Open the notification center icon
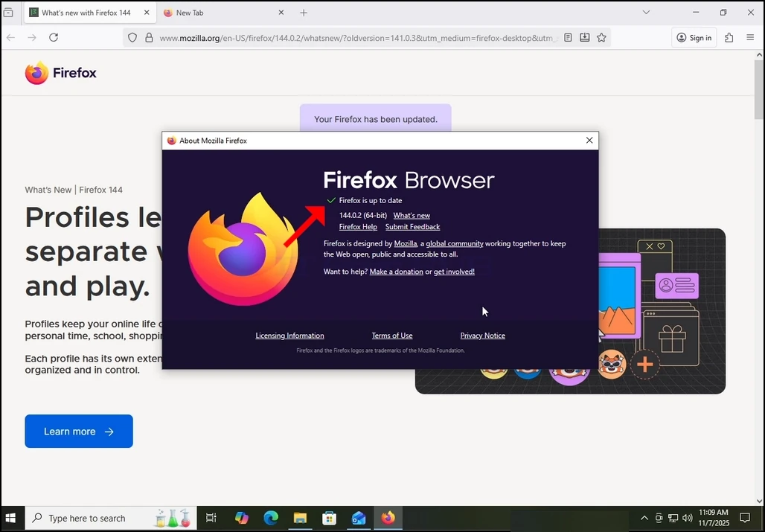Viewport: 765px width, 532px height. point(745,518)
